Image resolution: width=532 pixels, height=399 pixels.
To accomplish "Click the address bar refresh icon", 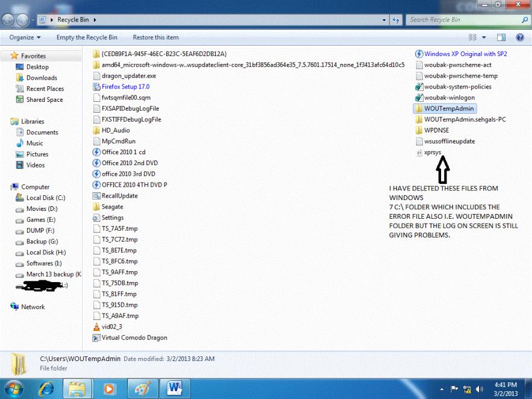I will point(396,20).
